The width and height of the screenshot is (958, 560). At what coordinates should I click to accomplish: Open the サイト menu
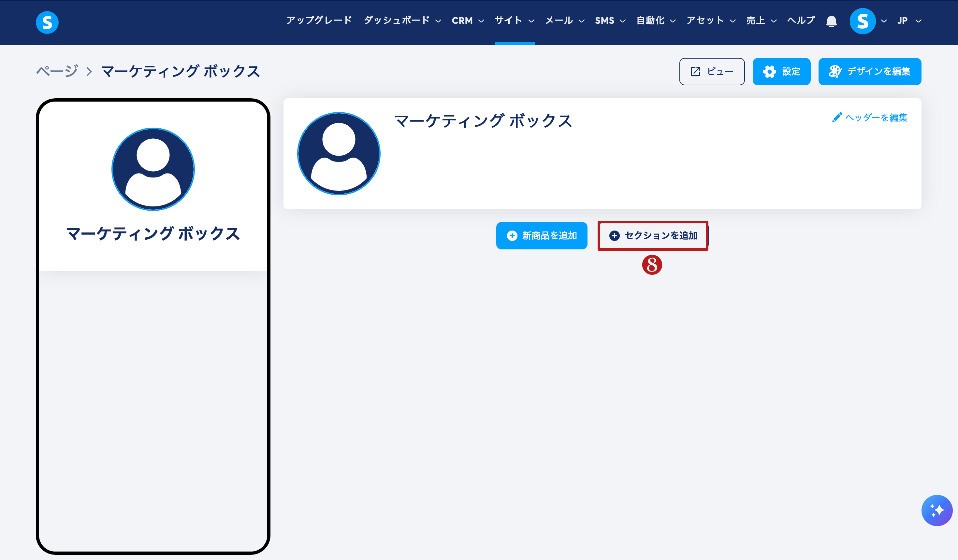(x=514, y=21)
